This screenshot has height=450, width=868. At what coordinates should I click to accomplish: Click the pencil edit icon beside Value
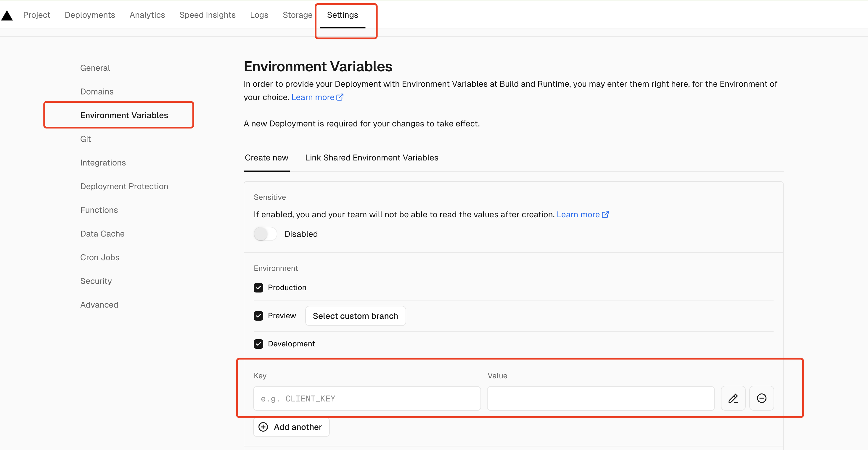tap(733, 398)
